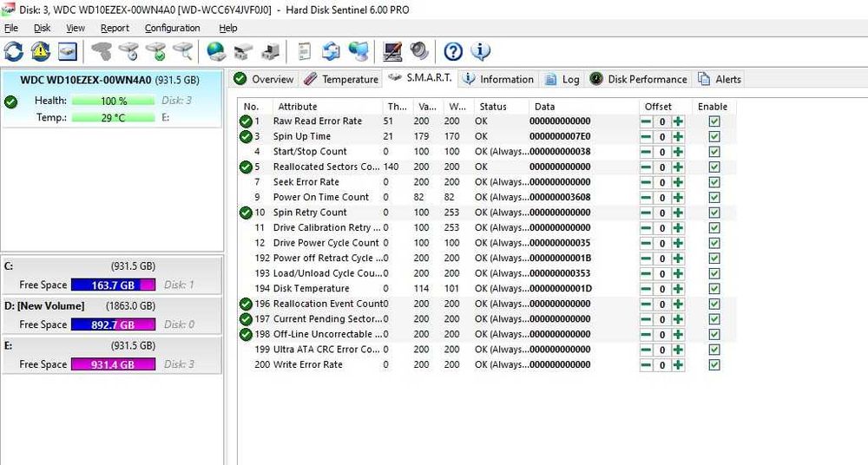Uncheck Enable for Disk Temperature attribute
This screenshot has height=465, width=868.
pyautogui.click(x=714, y=288)
